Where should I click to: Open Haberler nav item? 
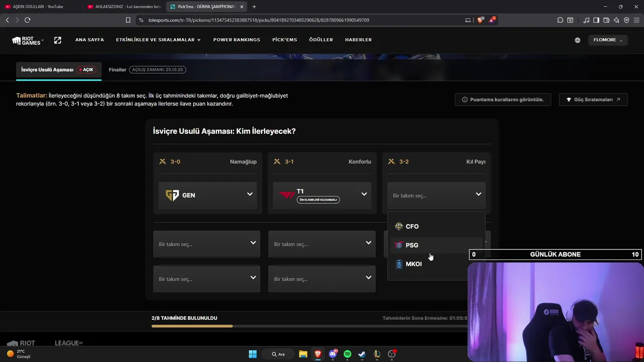[358, 40]
